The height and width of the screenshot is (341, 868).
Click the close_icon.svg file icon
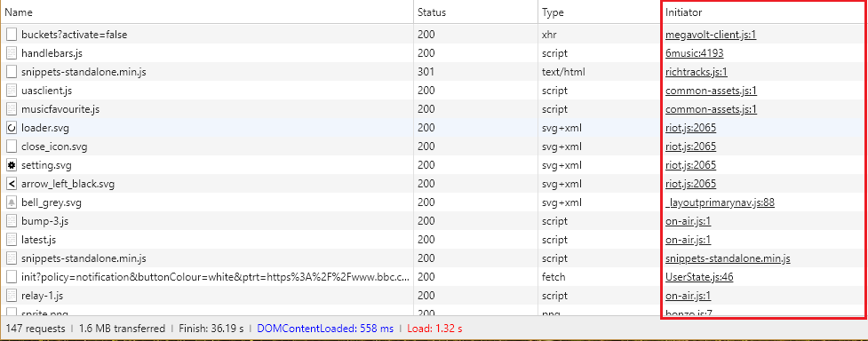click(11, 147)
